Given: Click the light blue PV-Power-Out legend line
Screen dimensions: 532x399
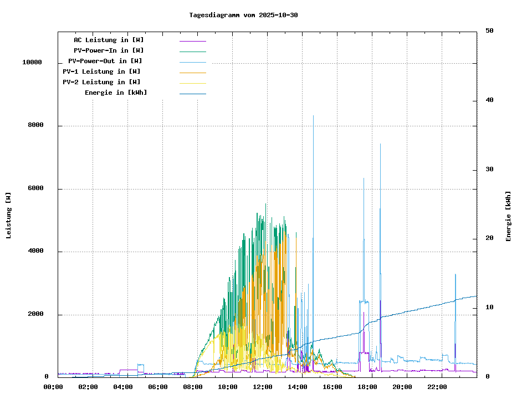Looking at the screenshot, I should pos(192,62).
